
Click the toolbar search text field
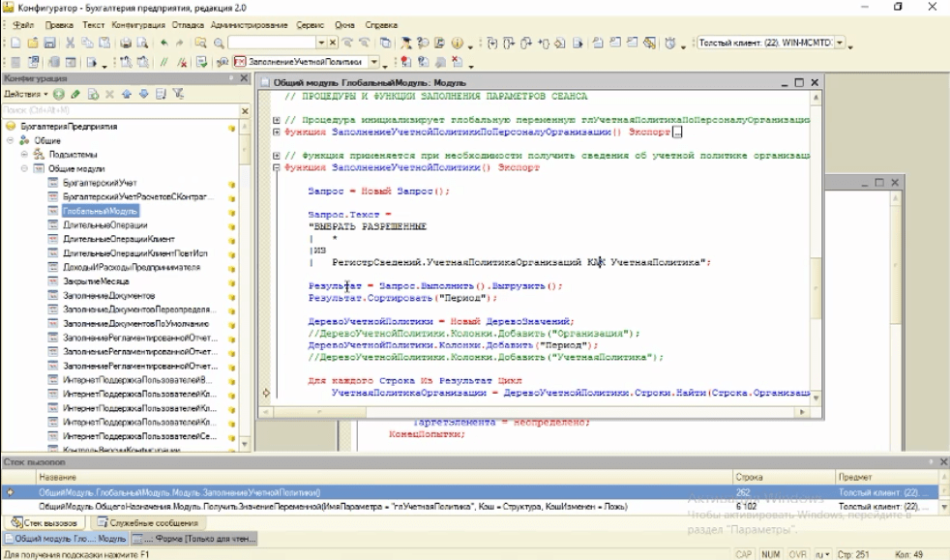(272, 43)
